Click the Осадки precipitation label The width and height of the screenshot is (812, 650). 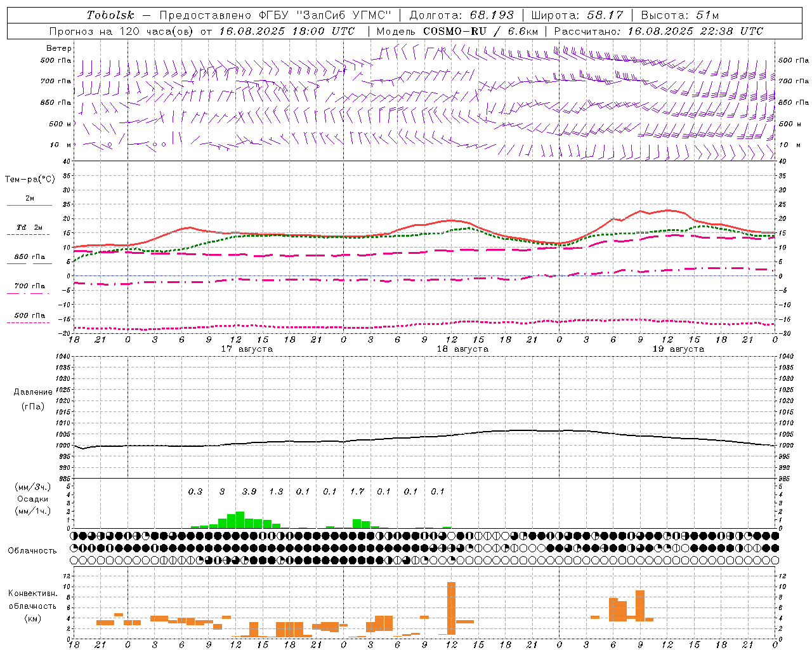(x=32, y=499)
